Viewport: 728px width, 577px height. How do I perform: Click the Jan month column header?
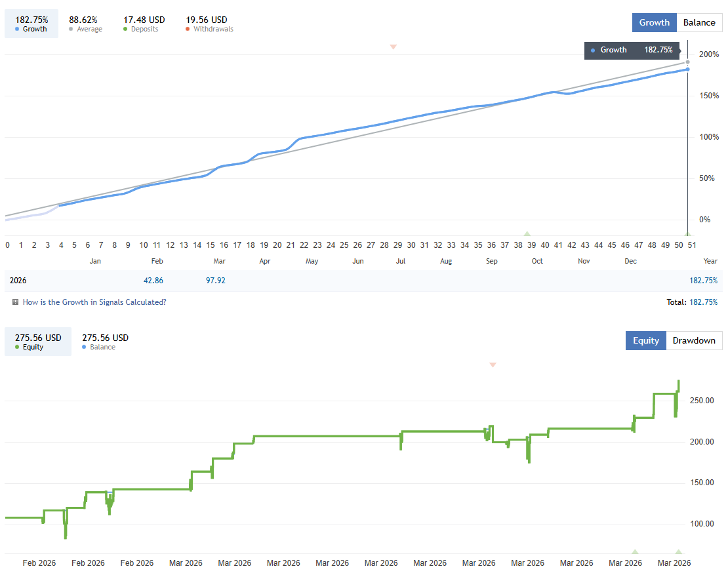[95, 262]
